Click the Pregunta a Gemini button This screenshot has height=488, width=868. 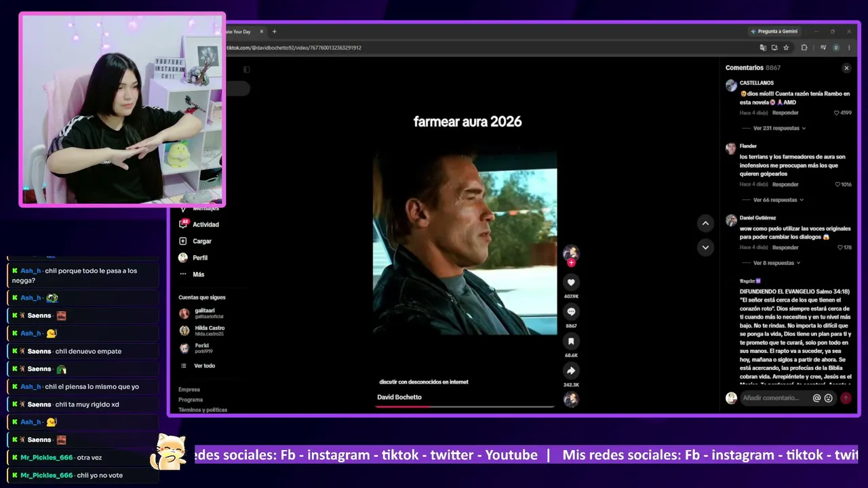tap(774, 31)
